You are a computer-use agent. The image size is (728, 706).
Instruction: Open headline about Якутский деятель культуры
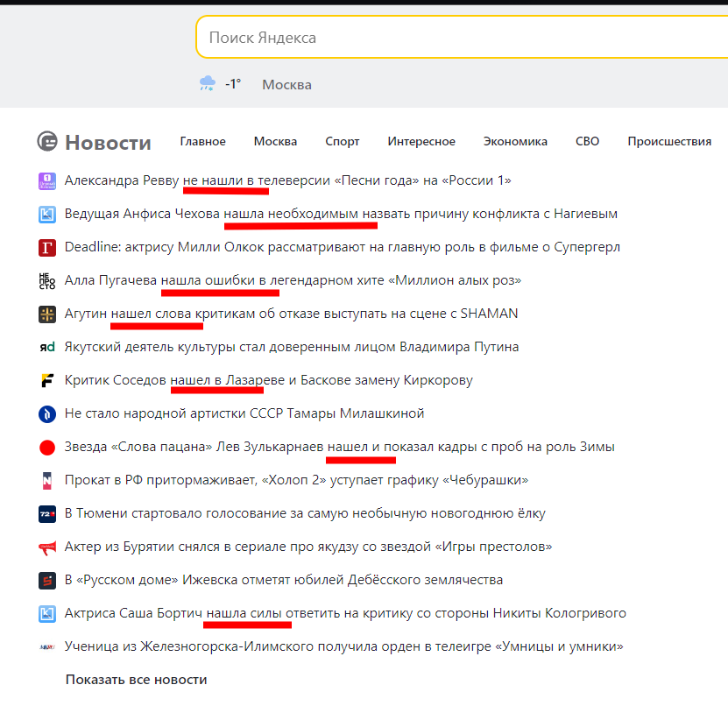(292, 347)
